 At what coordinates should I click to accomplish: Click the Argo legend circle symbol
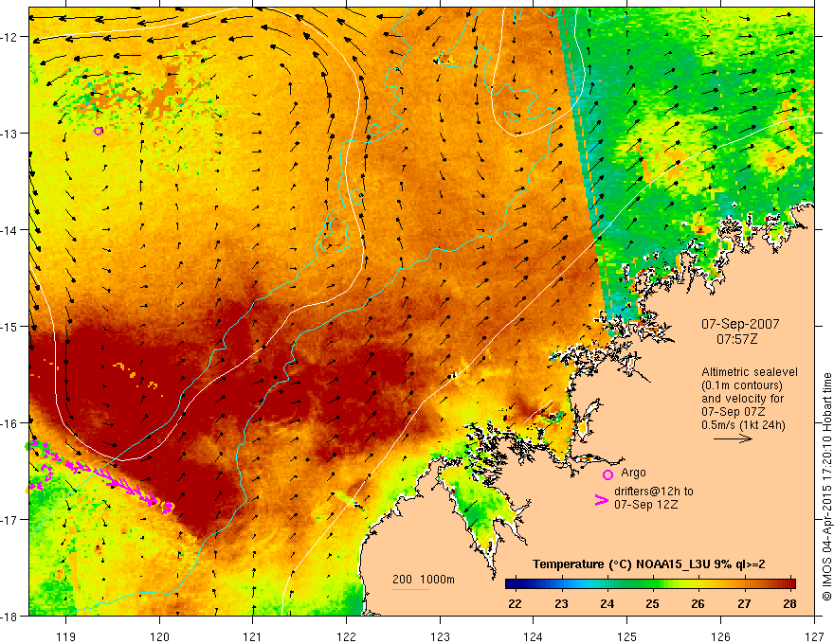(607, 474)
